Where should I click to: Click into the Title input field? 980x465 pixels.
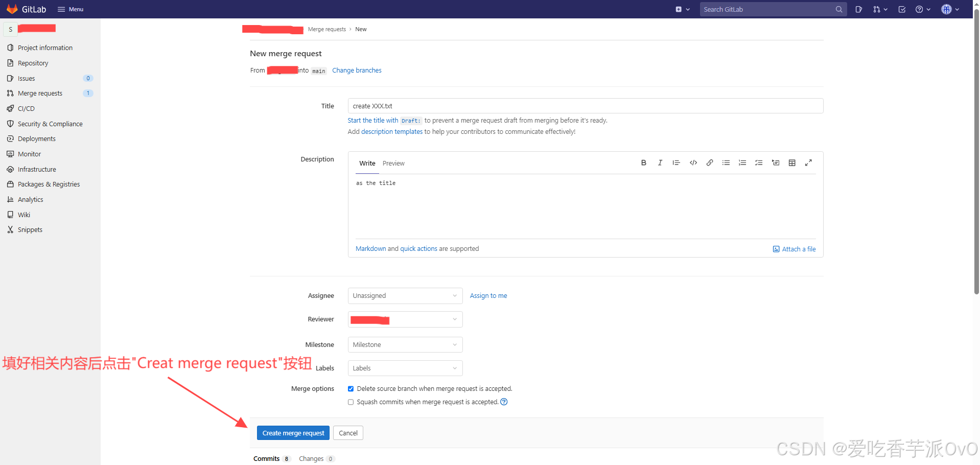click(x=585, y=106)
